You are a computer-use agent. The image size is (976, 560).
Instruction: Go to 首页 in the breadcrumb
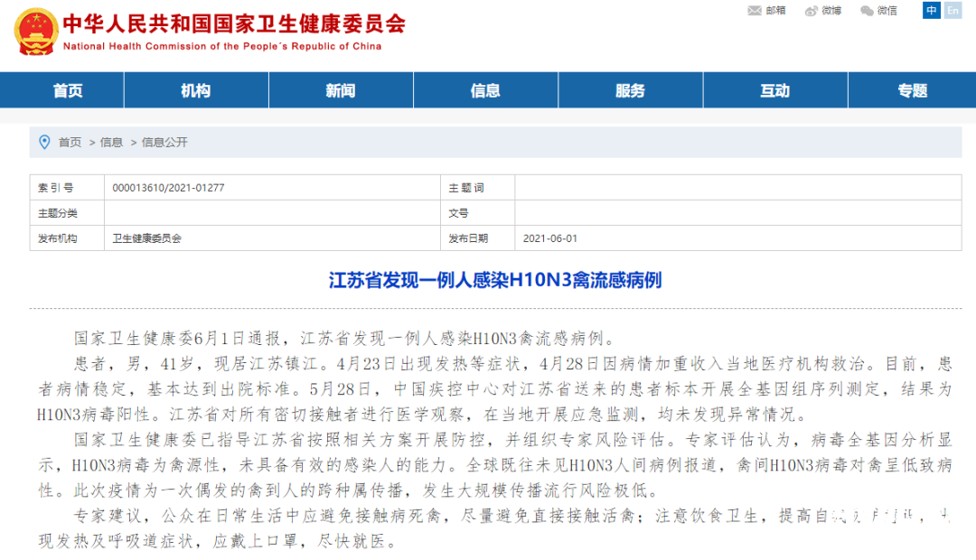click(70, 143)
